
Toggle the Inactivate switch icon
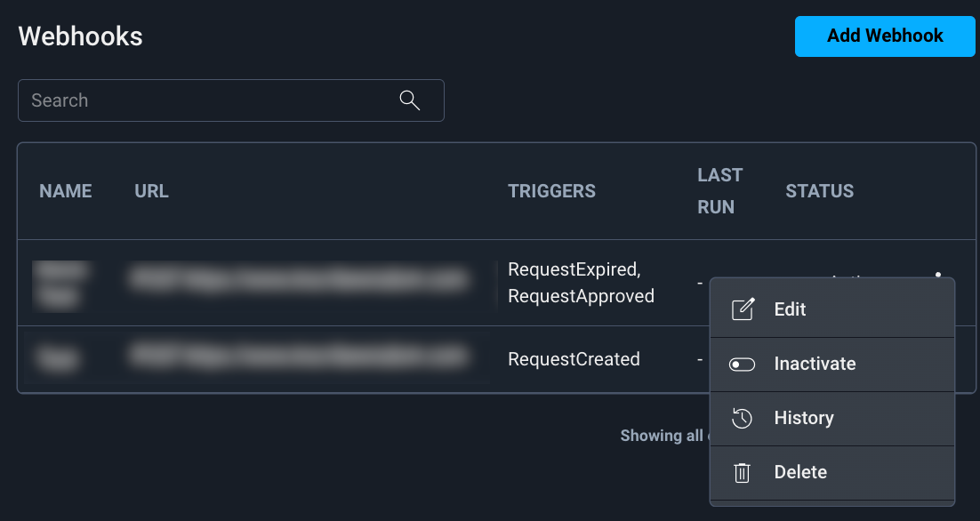coord(742,364)
